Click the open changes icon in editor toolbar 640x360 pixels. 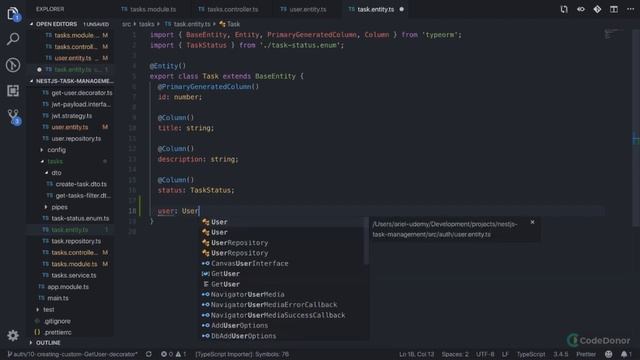pyautogui.click(x=564, y=9)
